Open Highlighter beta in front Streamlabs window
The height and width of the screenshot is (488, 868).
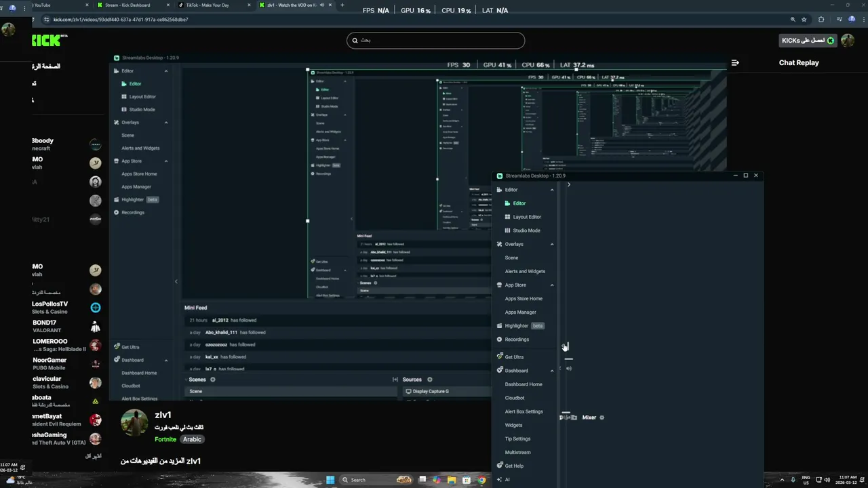[x=520, y=325]
